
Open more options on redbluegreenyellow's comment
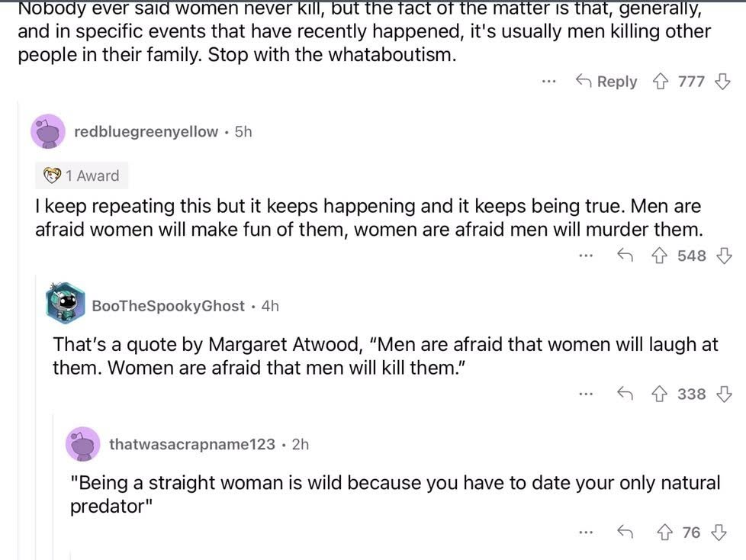[x=586, y=256]
